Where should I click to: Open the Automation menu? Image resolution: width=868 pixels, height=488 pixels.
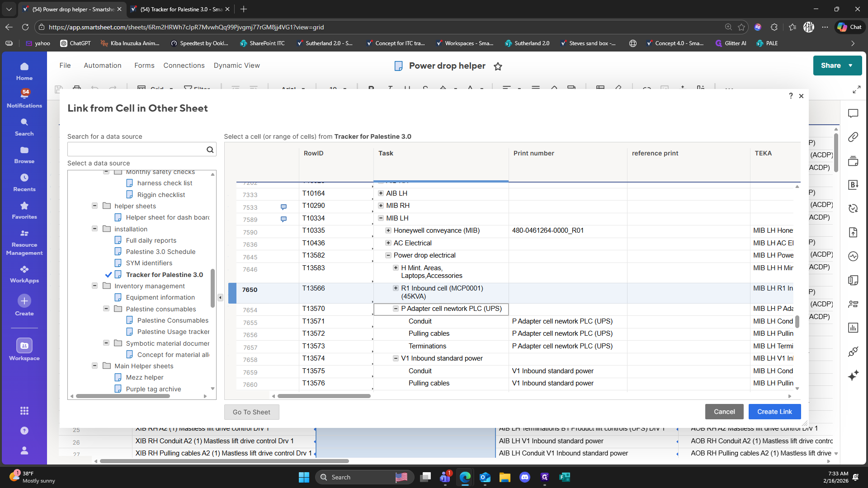pos(103,66)
